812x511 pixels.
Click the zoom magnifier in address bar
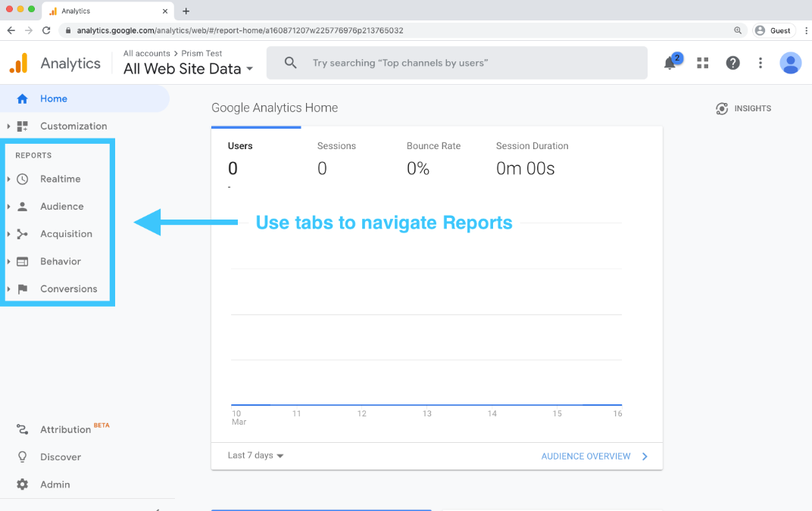738,30
